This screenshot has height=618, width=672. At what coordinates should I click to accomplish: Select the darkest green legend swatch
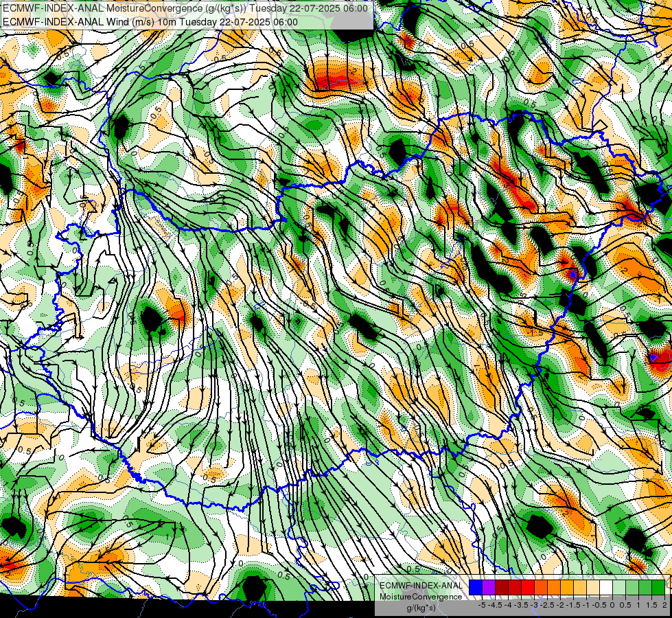pyautogui.click(x=658, y=588)
